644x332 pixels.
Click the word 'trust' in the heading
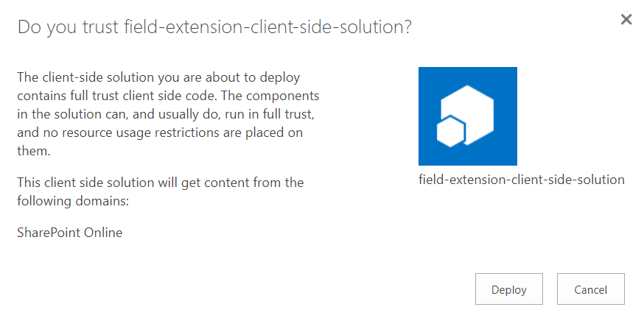point(100,27)
